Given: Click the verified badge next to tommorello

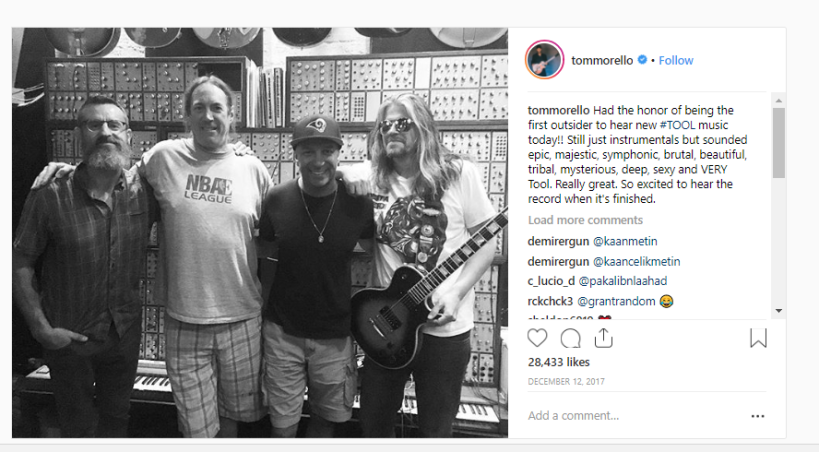Looking at the screenshot, I should click(642, 60).
